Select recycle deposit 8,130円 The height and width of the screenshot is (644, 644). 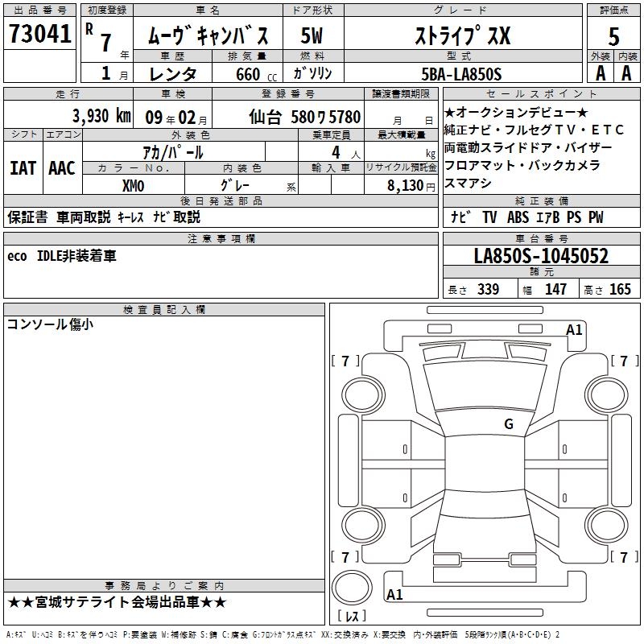(x=411, y=186)
